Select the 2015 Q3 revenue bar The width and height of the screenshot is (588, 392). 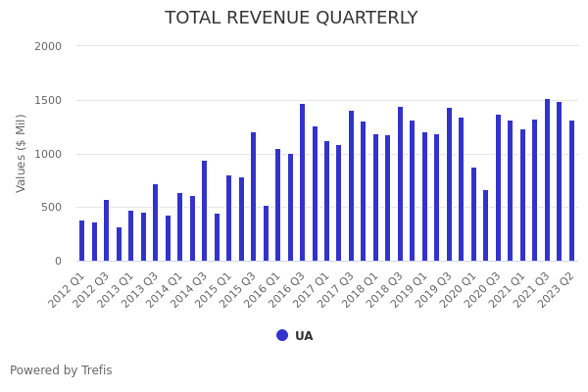254,196
